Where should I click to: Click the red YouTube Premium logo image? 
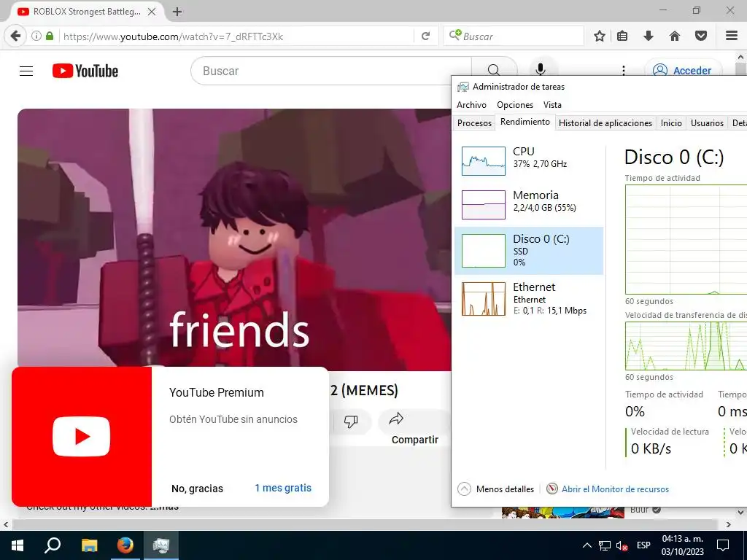point(82,436)
